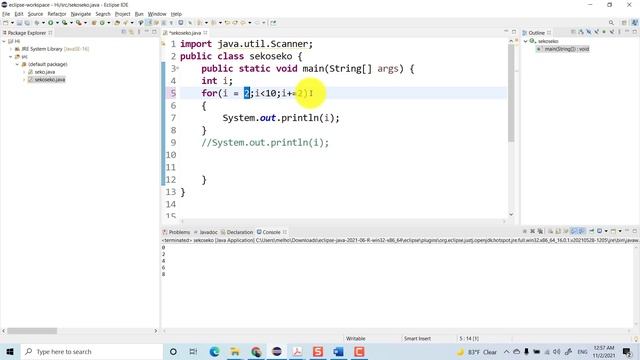Open the Source menu

(x=35, y=14)
